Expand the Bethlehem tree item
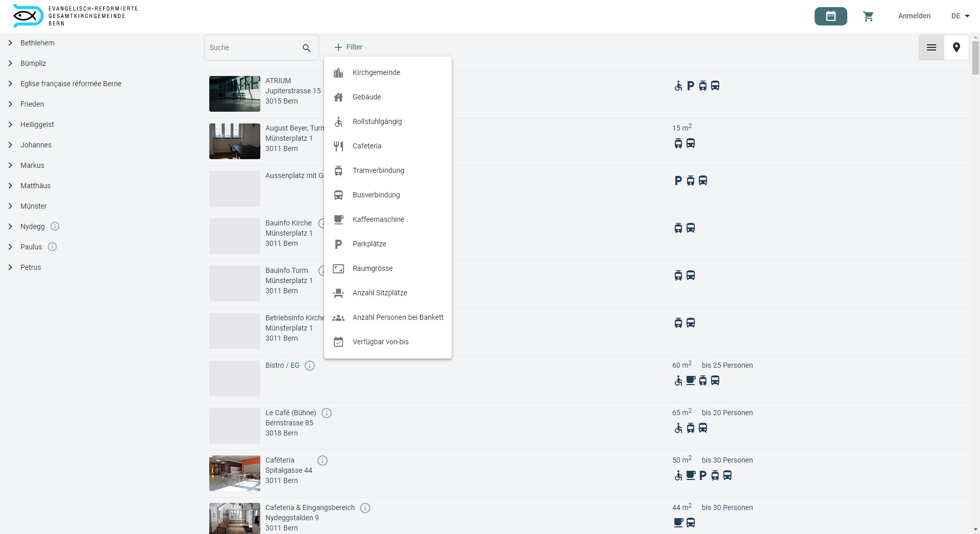This screenshot has width=980, height=534. (x=10, y=43)
